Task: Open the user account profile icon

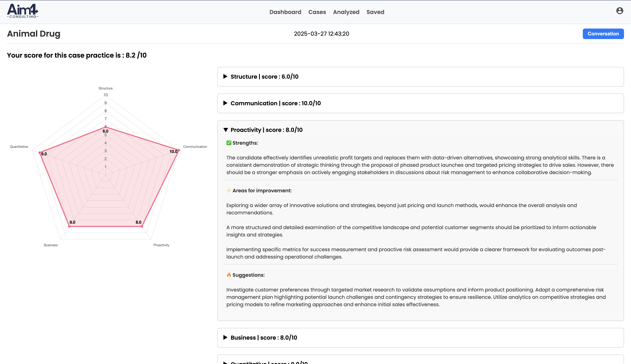Action: coord(619,11)
